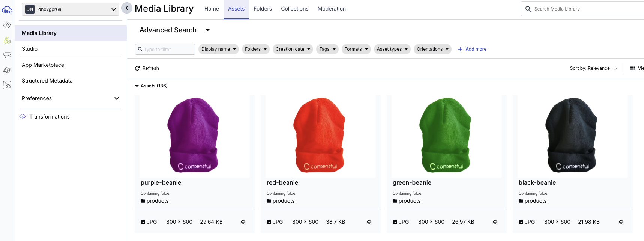Click the Type to filter input field
The height and width of the screenshot is (241, 644).
coord(165,49)
